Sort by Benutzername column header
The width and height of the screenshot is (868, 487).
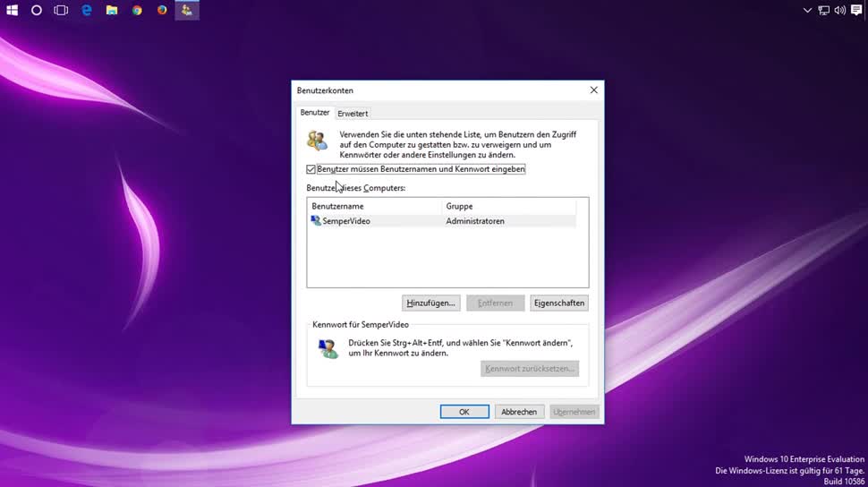click(x=375, y=206)
